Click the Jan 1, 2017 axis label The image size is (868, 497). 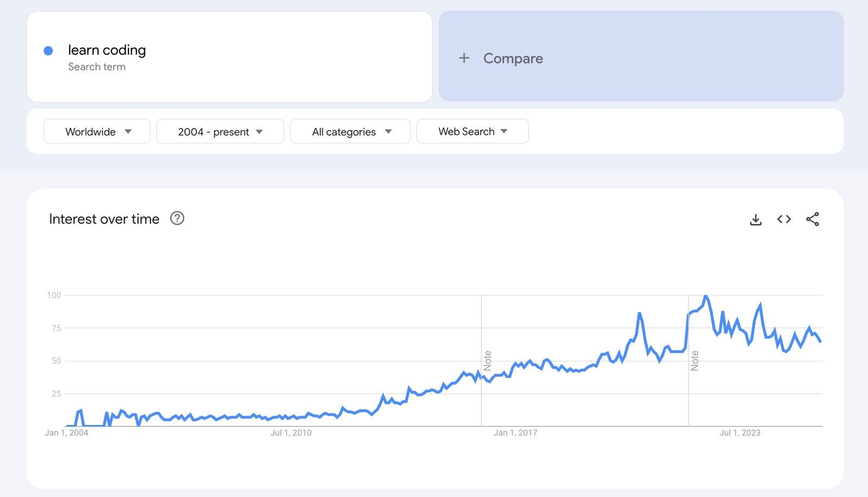coord(516,433)
